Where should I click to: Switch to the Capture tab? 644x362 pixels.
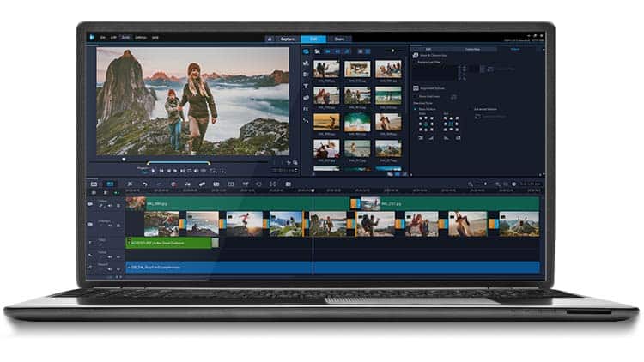coord(288,39)
